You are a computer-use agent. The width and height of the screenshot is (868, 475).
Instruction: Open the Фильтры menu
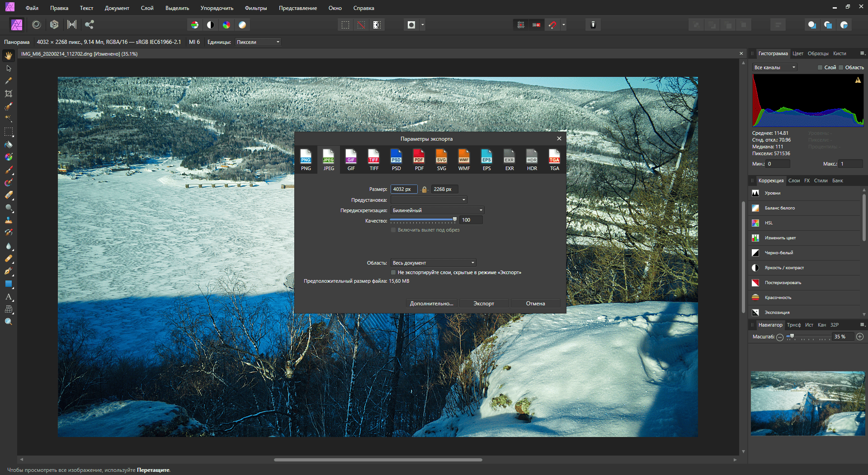256,8
